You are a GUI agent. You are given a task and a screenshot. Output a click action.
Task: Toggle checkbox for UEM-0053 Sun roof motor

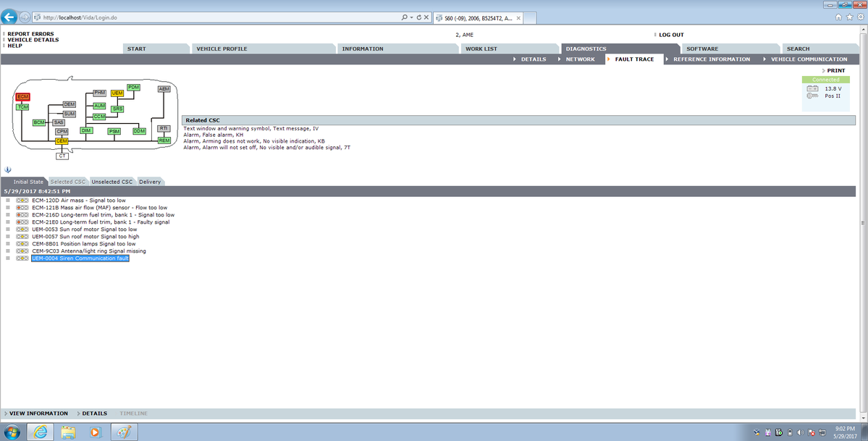pyautogui.click(x=8, y=230)
